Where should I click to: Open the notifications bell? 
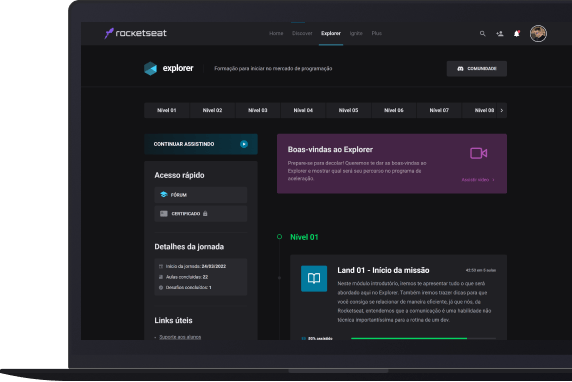click(x=517, y=34)
